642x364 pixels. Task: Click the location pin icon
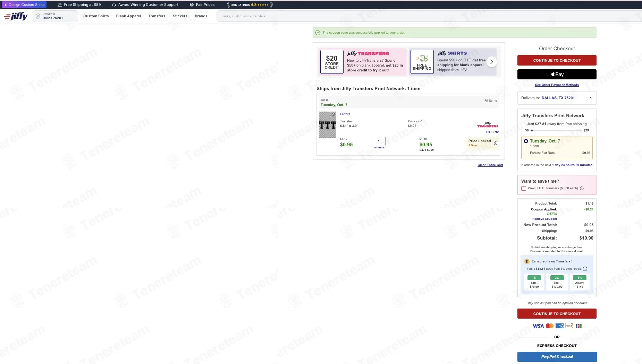pos(38,16)
